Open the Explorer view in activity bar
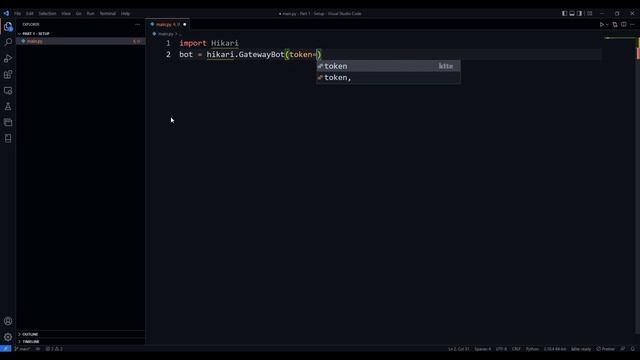The image size is (640, 360). pyautogui.click(x=8, y=27)
